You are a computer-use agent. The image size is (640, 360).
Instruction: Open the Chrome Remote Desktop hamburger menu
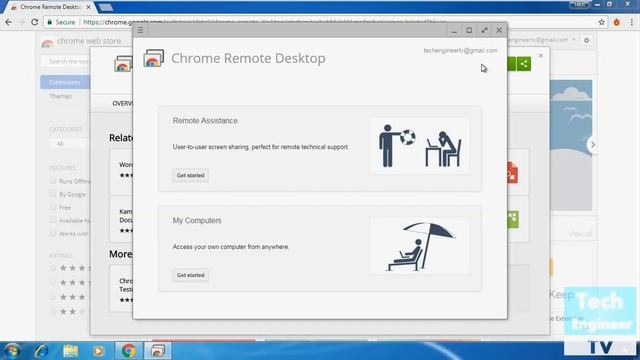coord(140,30)
